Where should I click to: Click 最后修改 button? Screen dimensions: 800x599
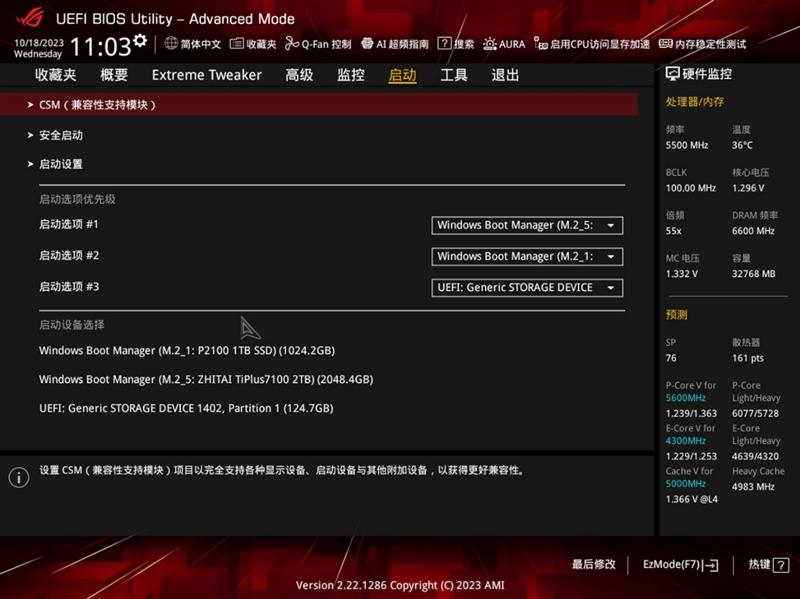pos(593,564)
